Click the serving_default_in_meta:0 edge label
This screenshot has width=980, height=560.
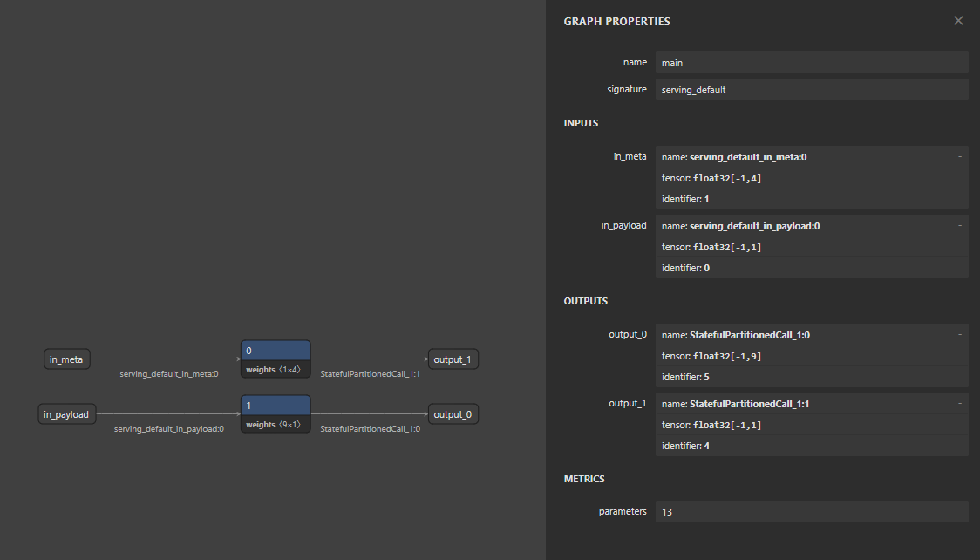pyautogui.click(x=169, y=374)
